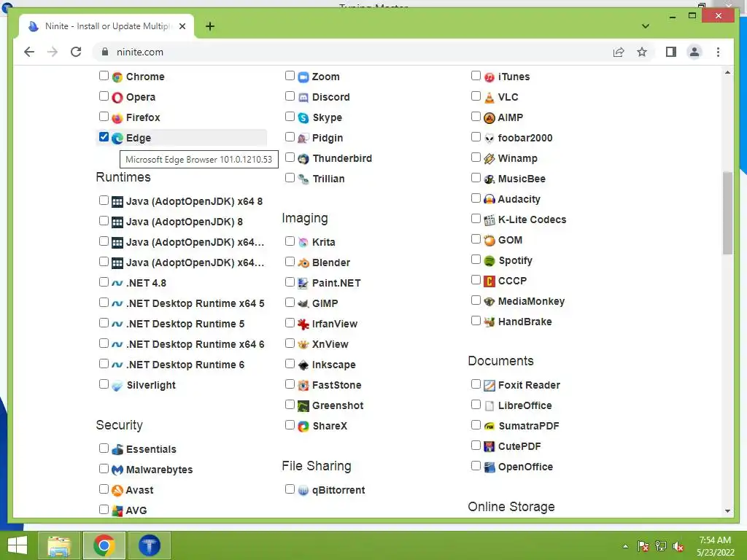Click the Discord icon
This screenshot has width=747, height=560.
click(x=303, y=98)
